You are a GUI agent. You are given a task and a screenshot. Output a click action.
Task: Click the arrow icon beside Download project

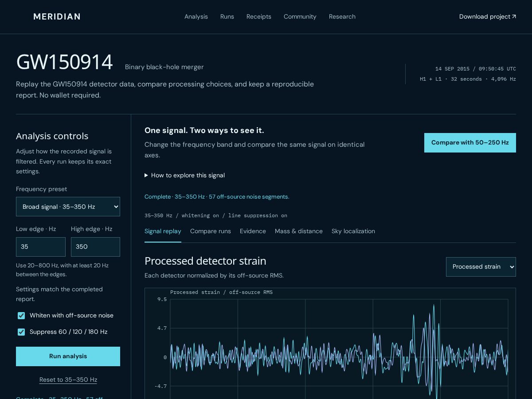514,16
